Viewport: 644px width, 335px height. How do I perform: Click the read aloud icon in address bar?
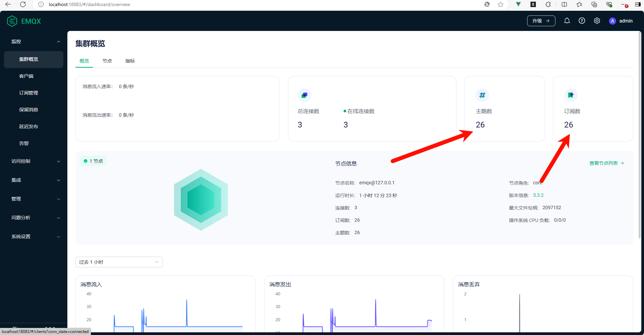point(487,4)
